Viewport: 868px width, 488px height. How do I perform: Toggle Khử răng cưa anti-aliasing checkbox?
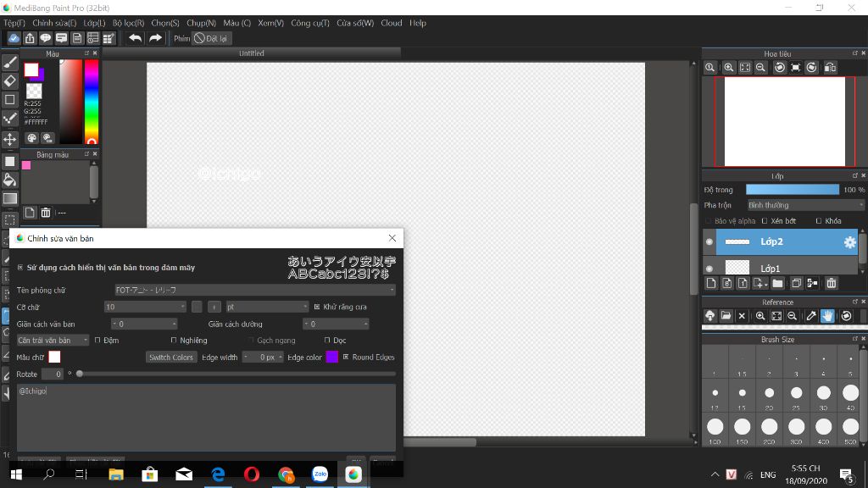(x=317, y=307)
